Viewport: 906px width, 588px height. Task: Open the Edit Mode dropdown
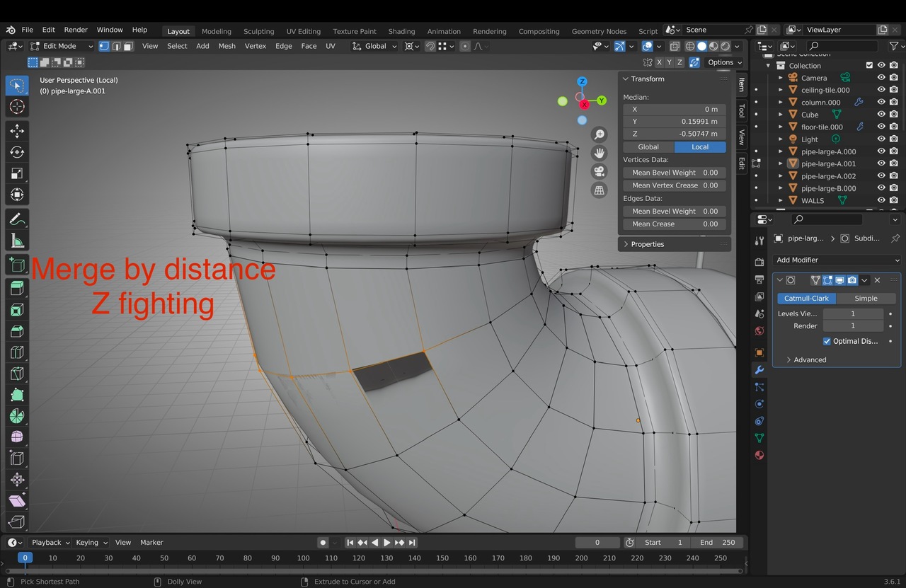[61, 46]
